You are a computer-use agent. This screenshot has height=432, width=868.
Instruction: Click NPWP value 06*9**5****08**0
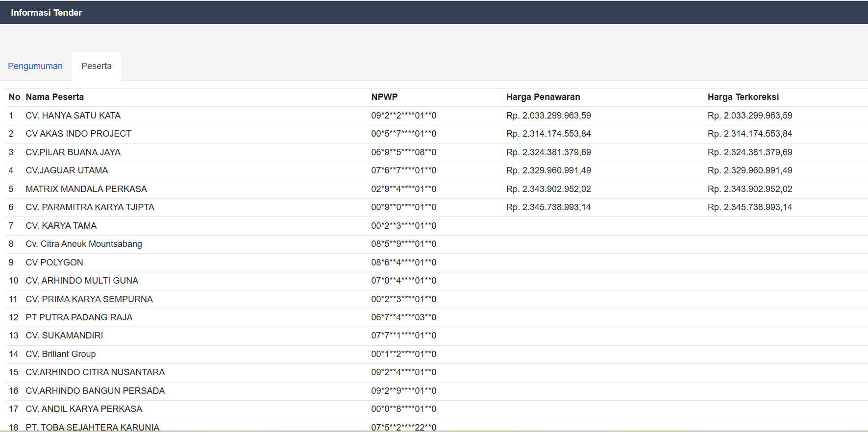coord(404,152)
